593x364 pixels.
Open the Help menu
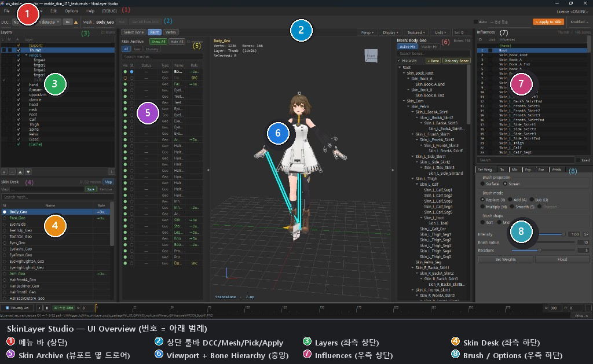(x=90, y=12)
